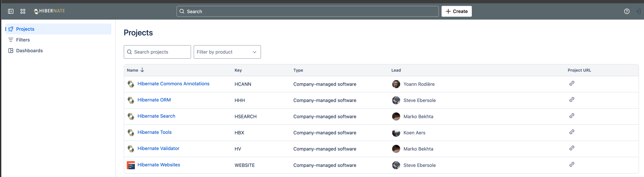The width and height of the screenshot is (644, 177).
Task: Open Dashboards in the left sidebar
Action: [29, 51]
